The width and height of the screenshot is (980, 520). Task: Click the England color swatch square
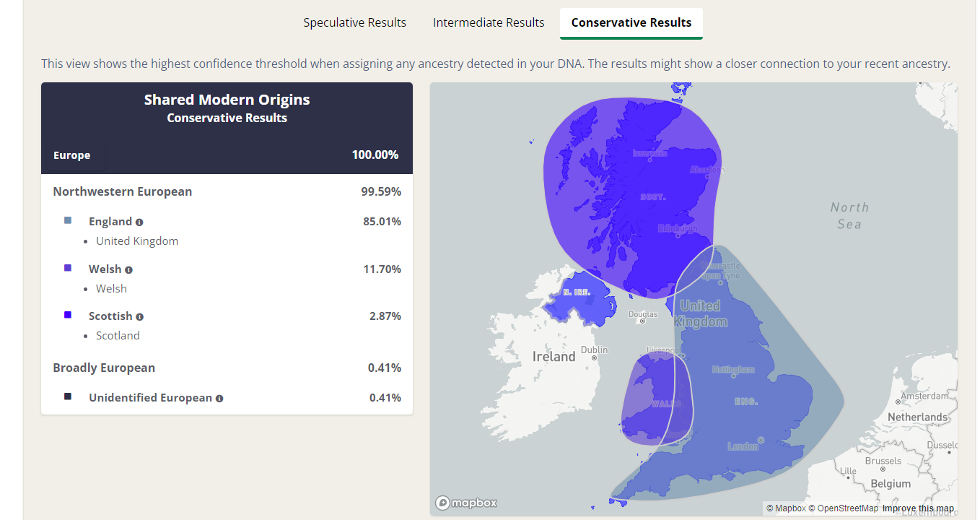68,220
